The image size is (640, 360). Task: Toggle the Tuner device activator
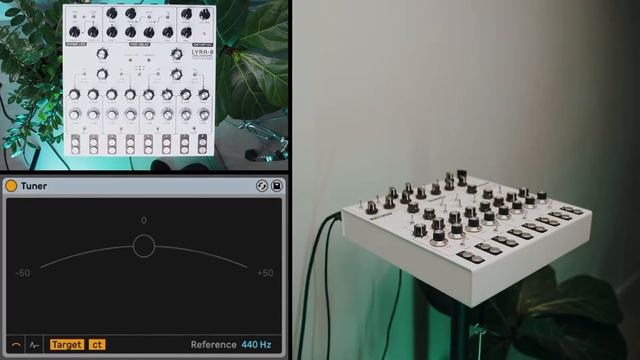coord(11,186)
